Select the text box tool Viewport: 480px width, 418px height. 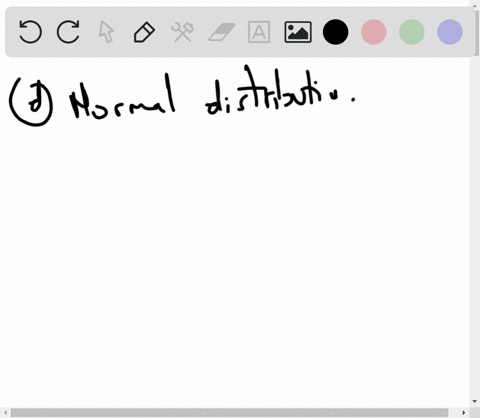[x=259, y=32]
